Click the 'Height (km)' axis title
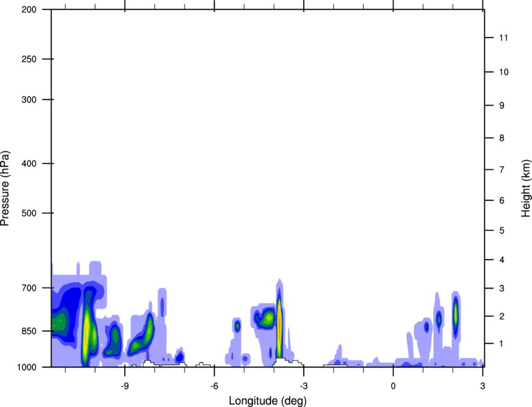The height and width of the screenshot is (407, 532). [x=526, y=188]
